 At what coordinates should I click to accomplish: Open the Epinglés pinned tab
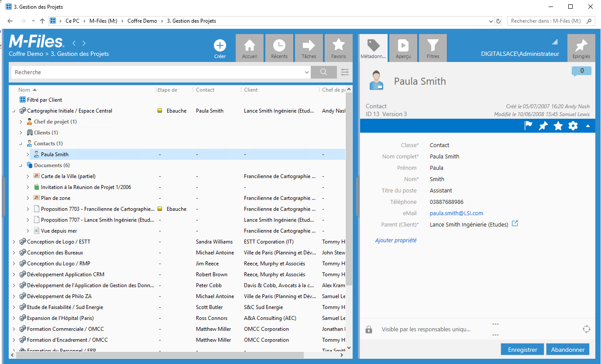click(x=581, y=48)
